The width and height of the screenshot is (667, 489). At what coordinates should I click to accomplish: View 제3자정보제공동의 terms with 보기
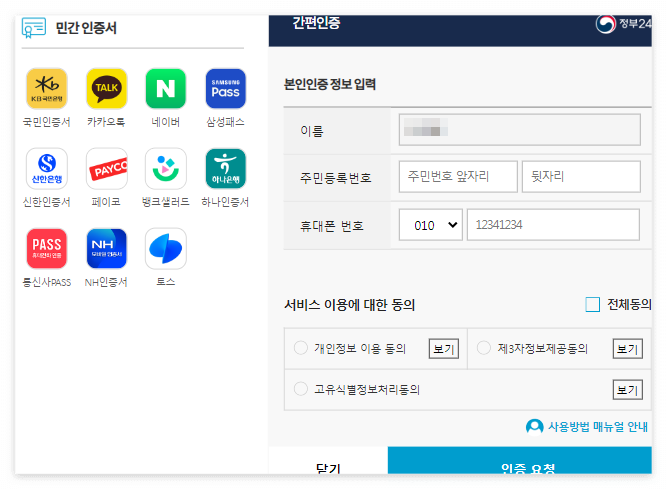[x=627, y=349]
